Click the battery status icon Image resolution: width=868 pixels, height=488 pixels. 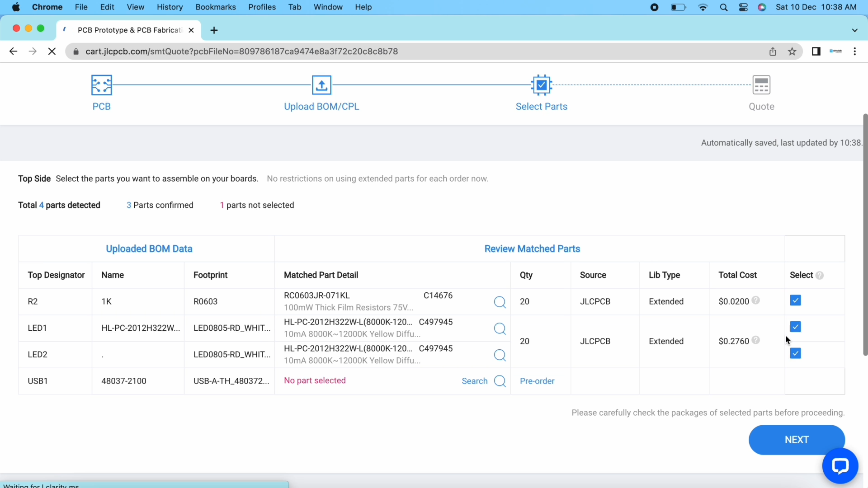(x=678, y=7)
